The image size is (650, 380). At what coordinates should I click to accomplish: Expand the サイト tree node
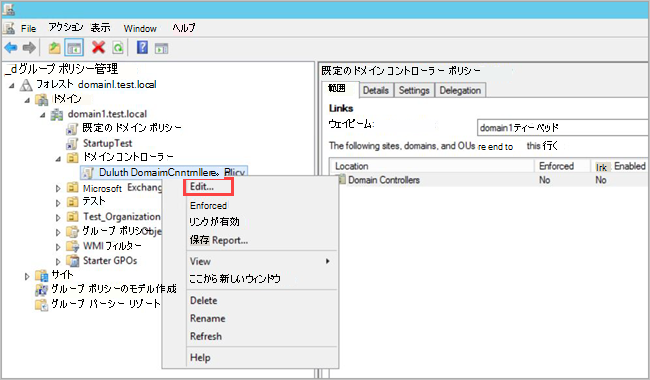pos(27,276)
